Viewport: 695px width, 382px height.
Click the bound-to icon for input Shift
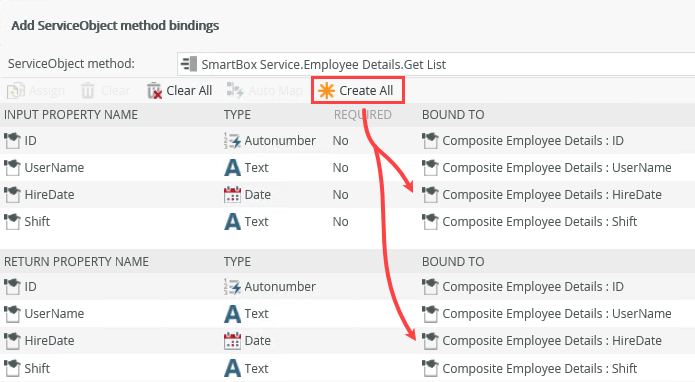pyautogui.click(x=430, y=222)
